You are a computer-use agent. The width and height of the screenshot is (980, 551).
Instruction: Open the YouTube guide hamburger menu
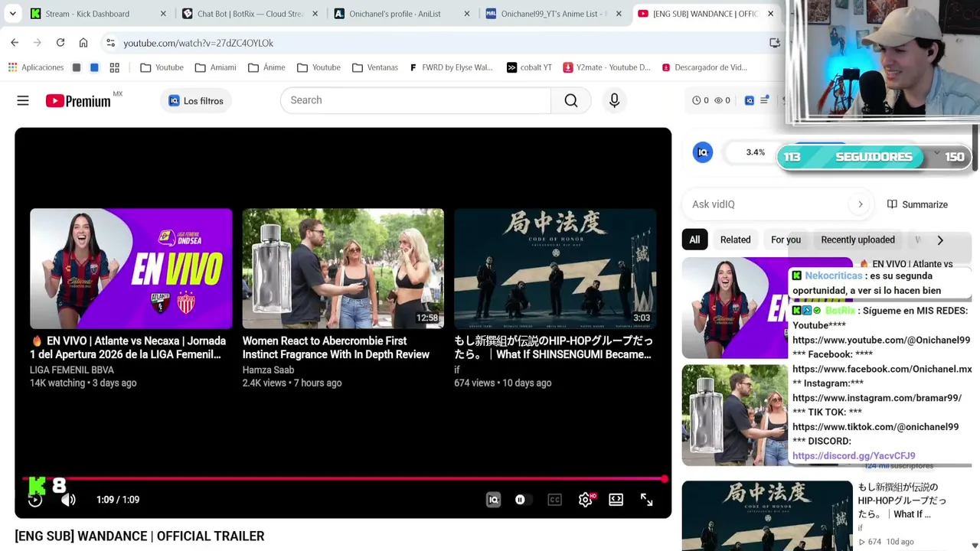coord(23,100)
